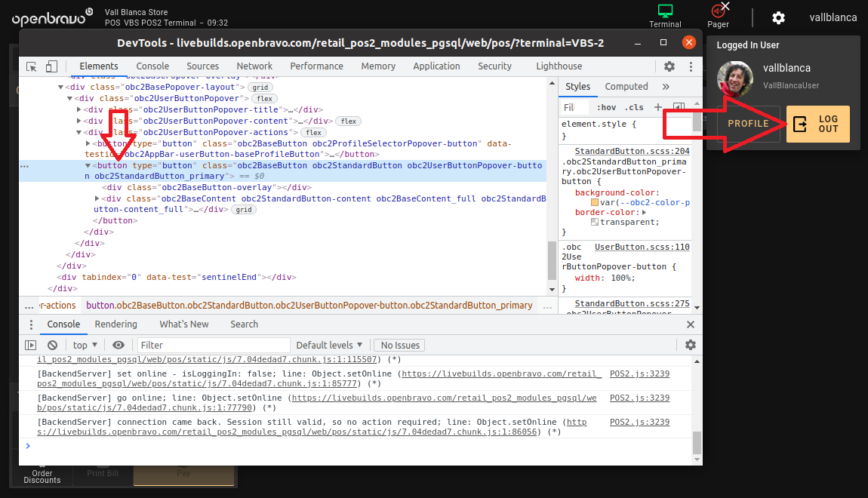Screen dimensions: 868x498
Task: Collapse the obc2UserButtonPopover-actions div node
Action: pyautogui.click(x=79, y=133)
